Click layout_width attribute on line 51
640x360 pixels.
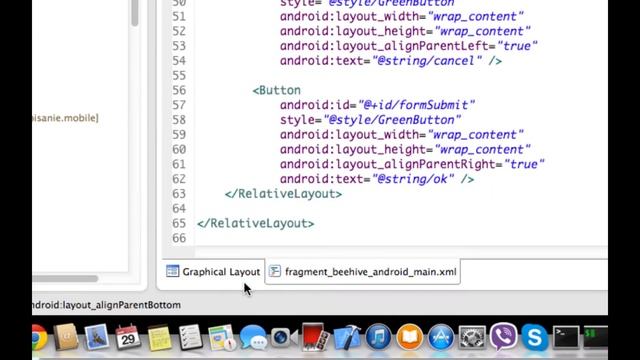click(349, 16)
